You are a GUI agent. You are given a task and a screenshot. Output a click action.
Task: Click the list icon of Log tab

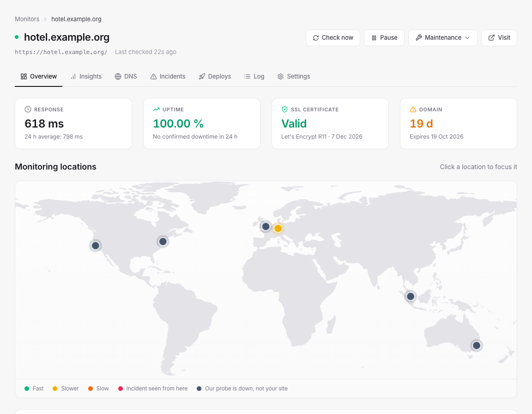(248, 76)
